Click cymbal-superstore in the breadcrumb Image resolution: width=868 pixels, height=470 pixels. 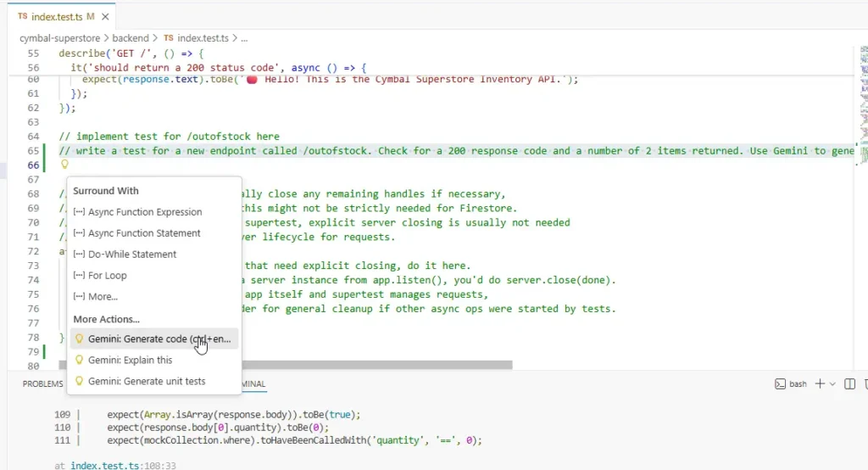[x=59, y=38]
